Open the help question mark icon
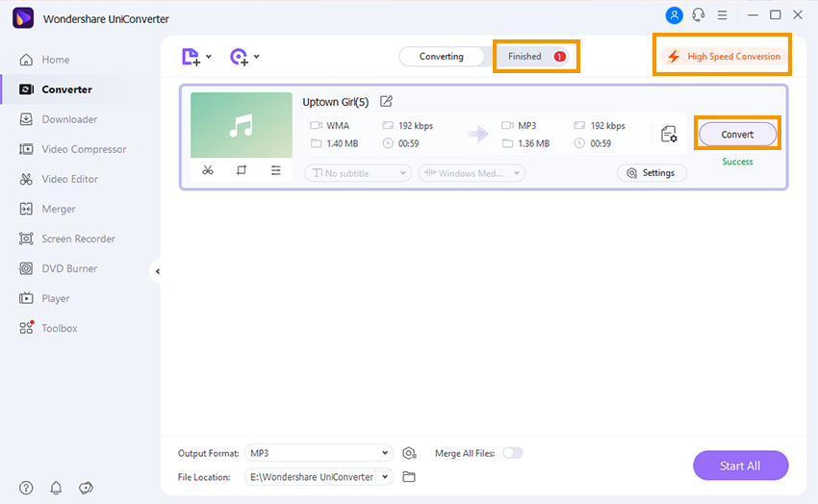The width and height of the screenshot is (818, 504). (x=26, y=488)
